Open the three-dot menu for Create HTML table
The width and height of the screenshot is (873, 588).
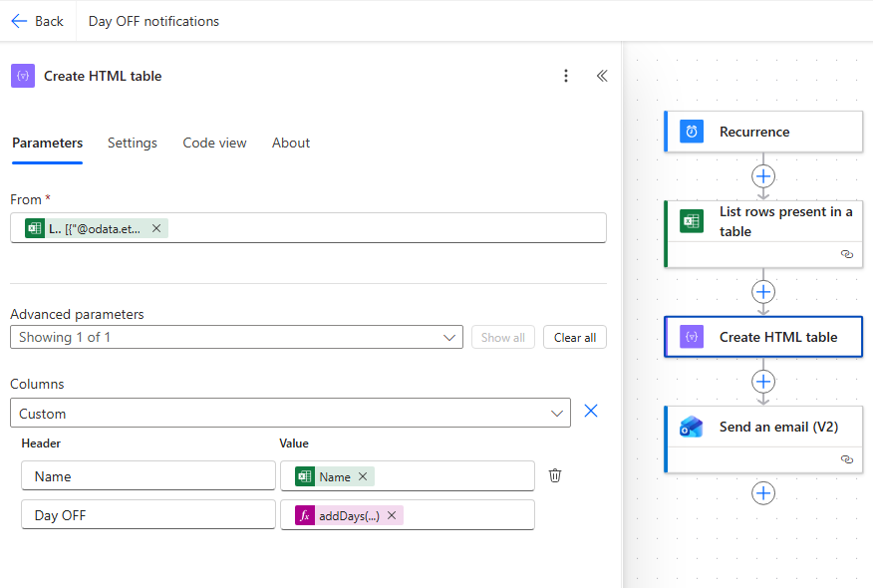click(566, 76)
